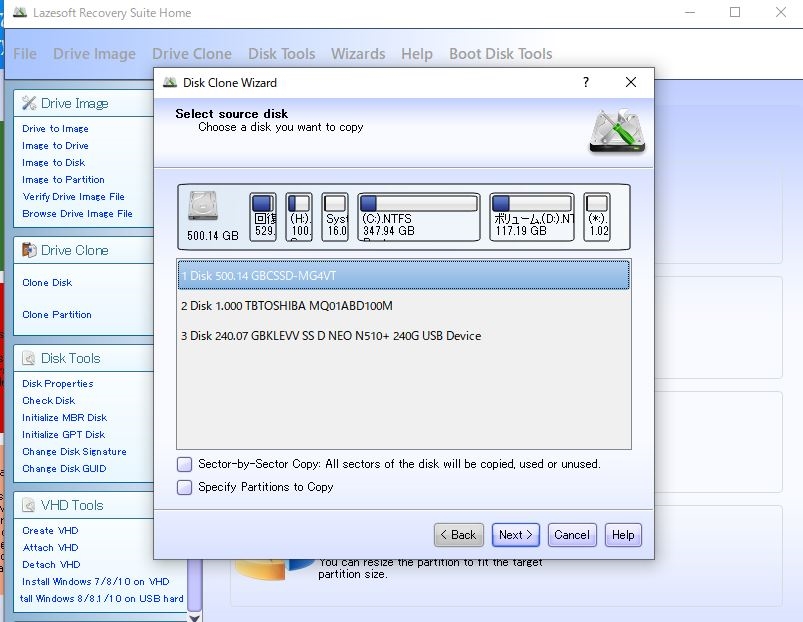This screenshot has height=622, width=803.
Task: Click Install Windows 7/8/10 on VHD link
Action: (96, 582)
